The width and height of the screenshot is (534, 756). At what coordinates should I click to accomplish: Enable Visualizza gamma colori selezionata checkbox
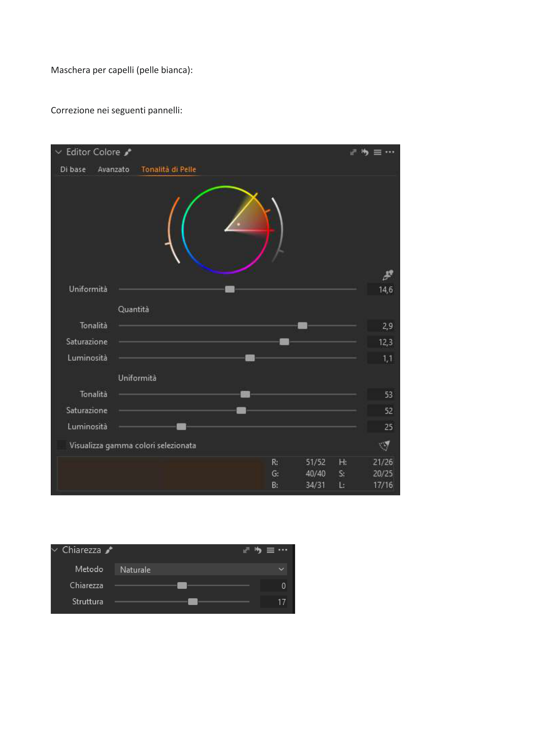[x=62, y=445]
